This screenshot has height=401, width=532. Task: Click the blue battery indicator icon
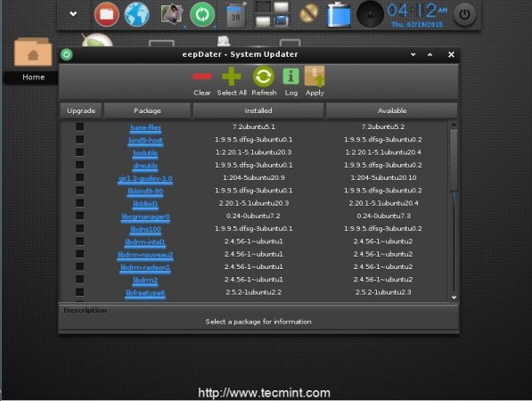click(339, 14)
